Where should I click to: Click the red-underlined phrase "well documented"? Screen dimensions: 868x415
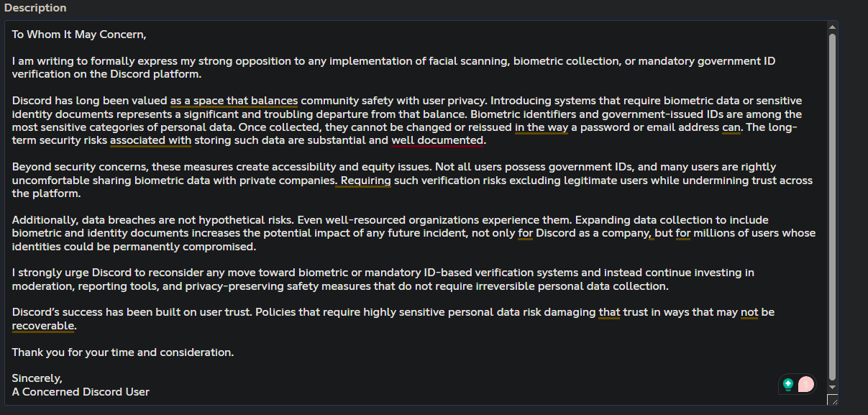[x=438, y=140]
